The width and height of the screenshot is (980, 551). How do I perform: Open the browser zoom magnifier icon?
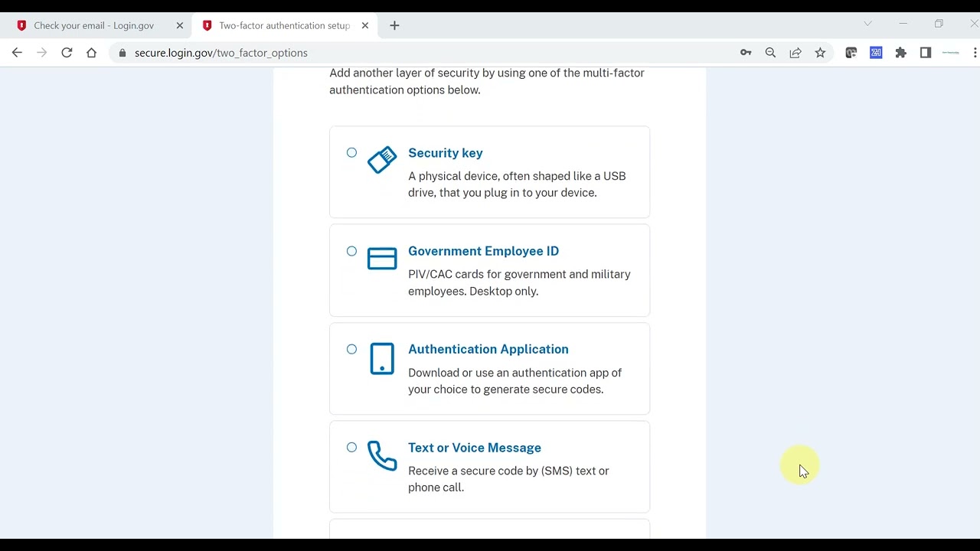(x=770, y=53)
